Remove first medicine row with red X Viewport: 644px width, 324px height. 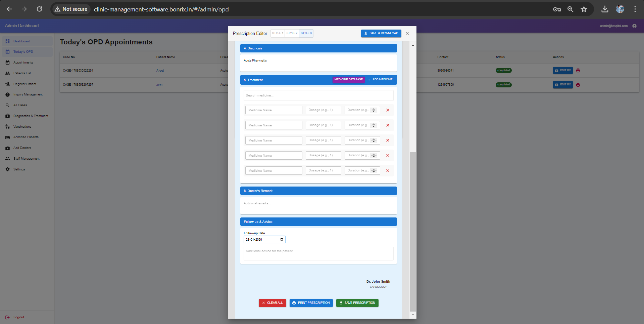coord(388,110)
